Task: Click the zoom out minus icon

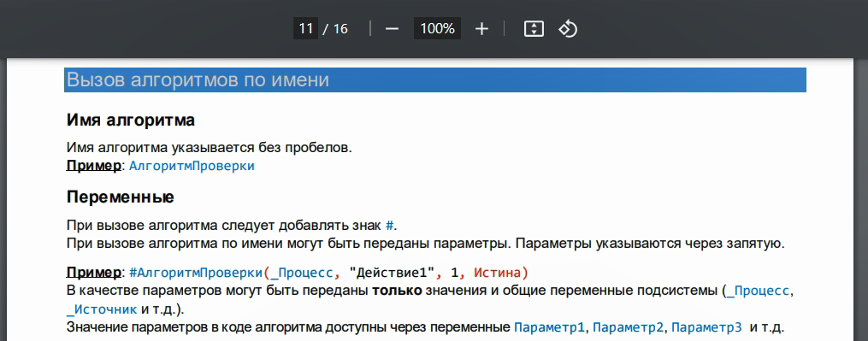Action: [x=392, y=29]
